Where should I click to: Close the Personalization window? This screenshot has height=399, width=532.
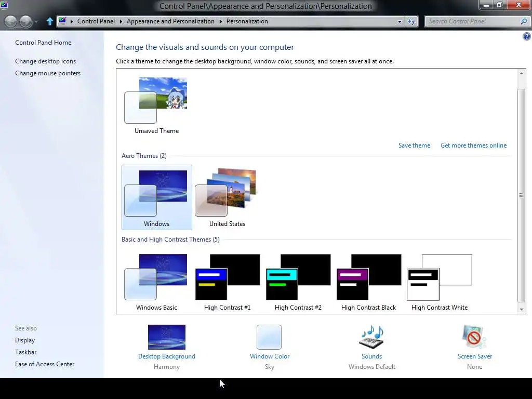(x=519, y=5)
